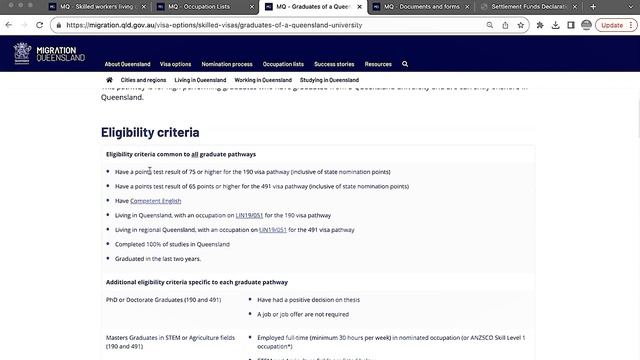Open a new browser tab
Viewport: 640px width, 360px height.
pos(593,7)
